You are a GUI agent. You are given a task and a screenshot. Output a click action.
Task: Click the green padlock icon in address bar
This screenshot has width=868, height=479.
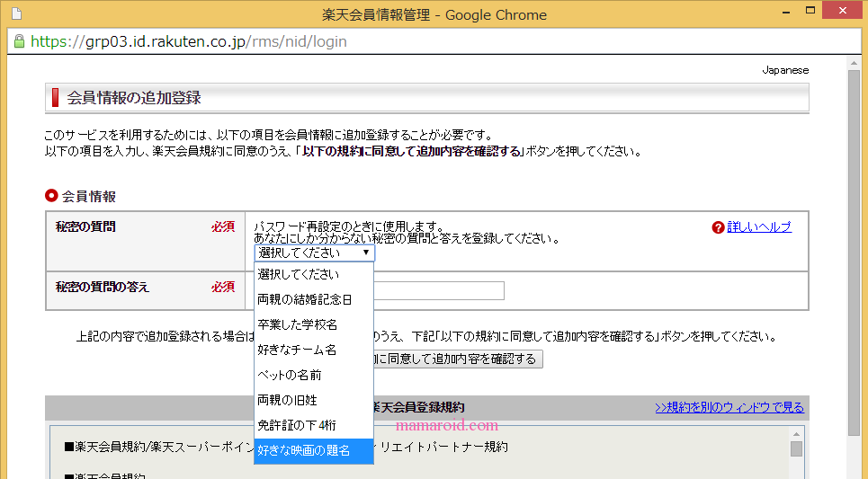pyautogui.click(x=19, y=41)
